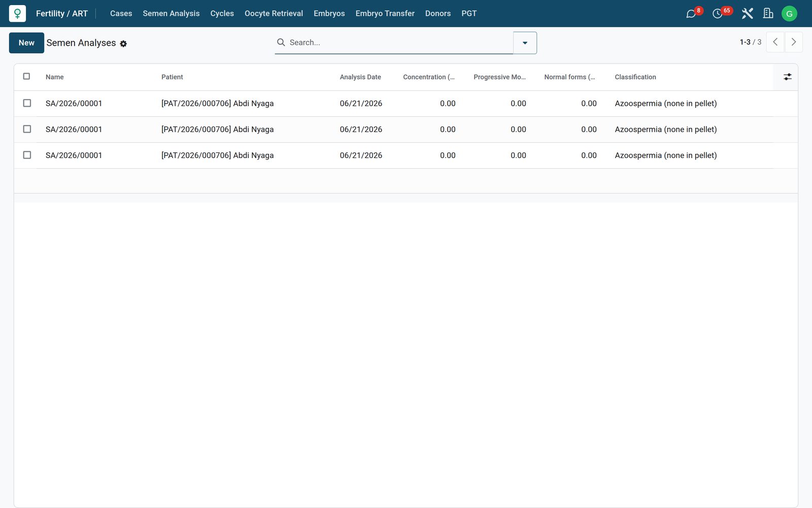
Task: Open the Embryo Transfer menu
Action: coord(385,14)
